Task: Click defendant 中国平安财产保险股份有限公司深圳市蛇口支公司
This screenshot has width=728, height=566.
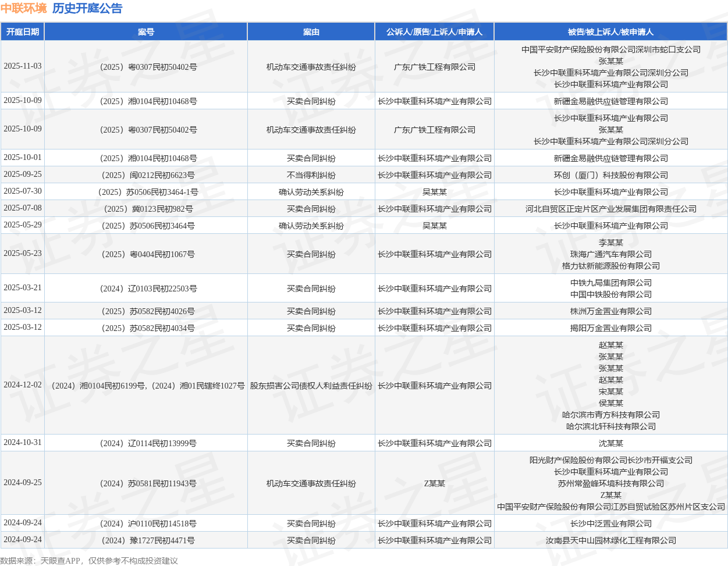Action: 611,49
